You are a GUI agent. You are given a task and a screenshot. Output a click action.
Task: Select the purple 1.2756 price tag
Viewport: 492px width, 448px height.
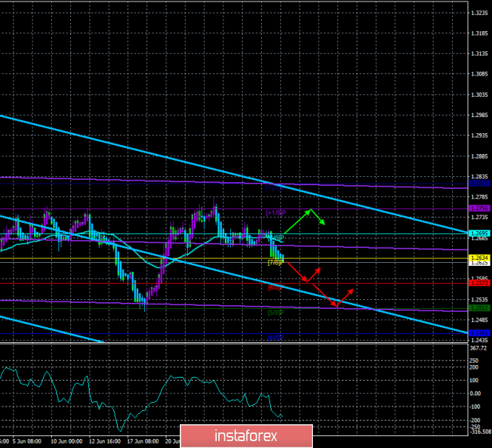[x=479, y=209]
